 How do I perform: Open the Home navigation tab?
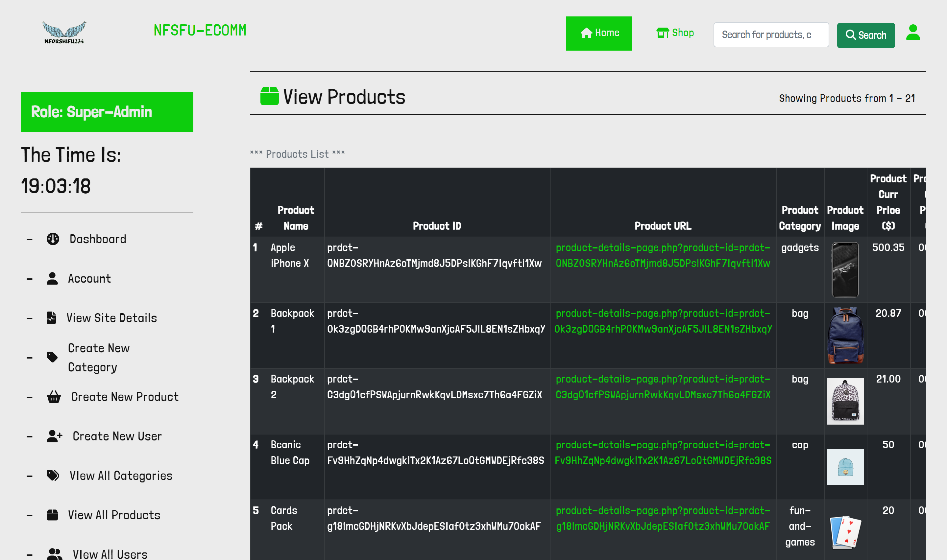[x=599, y=33]
